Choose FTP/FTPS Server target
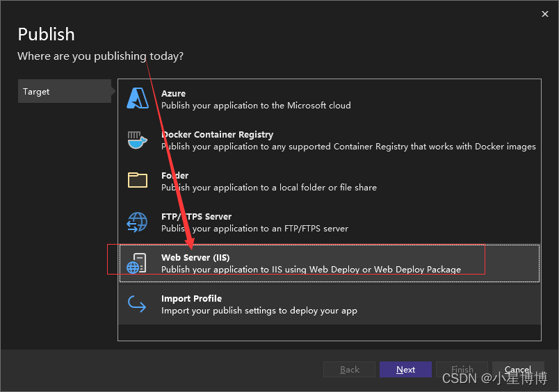Viewport: 559px width, 392px height. tap(330, 222)
